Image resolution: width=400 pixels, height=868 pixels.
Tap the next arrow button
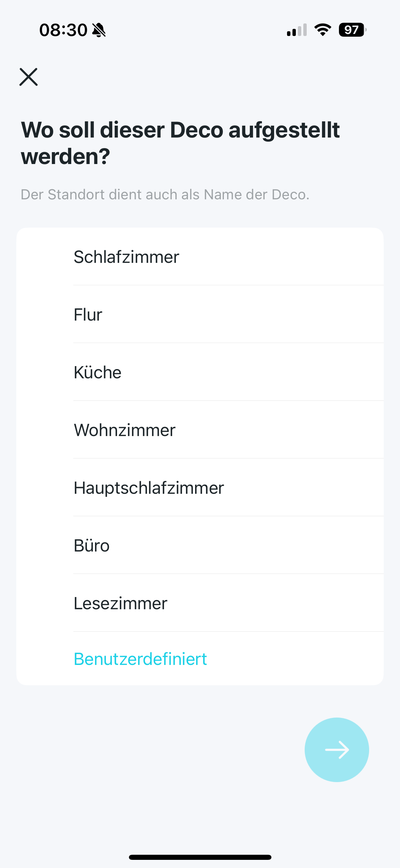coord(337,749)
